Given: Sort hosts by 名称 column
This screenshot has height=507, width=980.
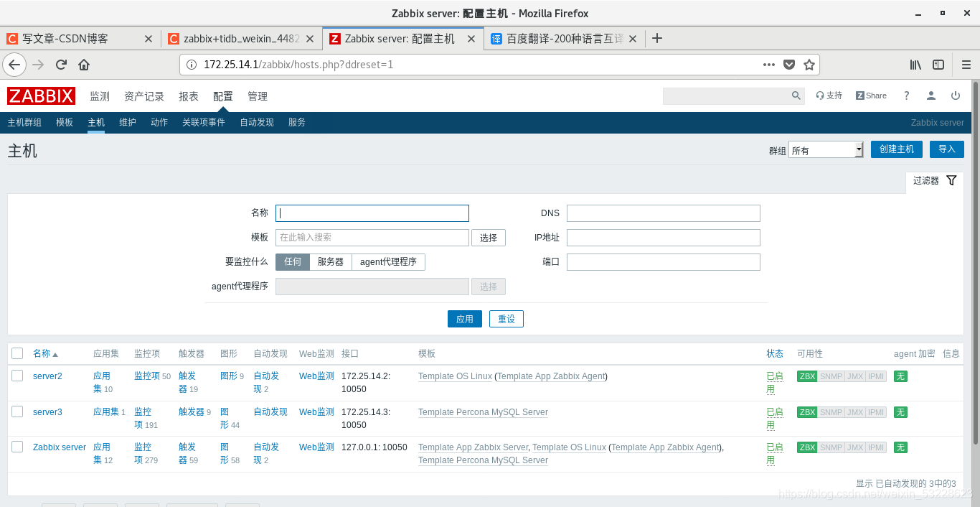Looking at the screenshot, I should tap(45, 353).
